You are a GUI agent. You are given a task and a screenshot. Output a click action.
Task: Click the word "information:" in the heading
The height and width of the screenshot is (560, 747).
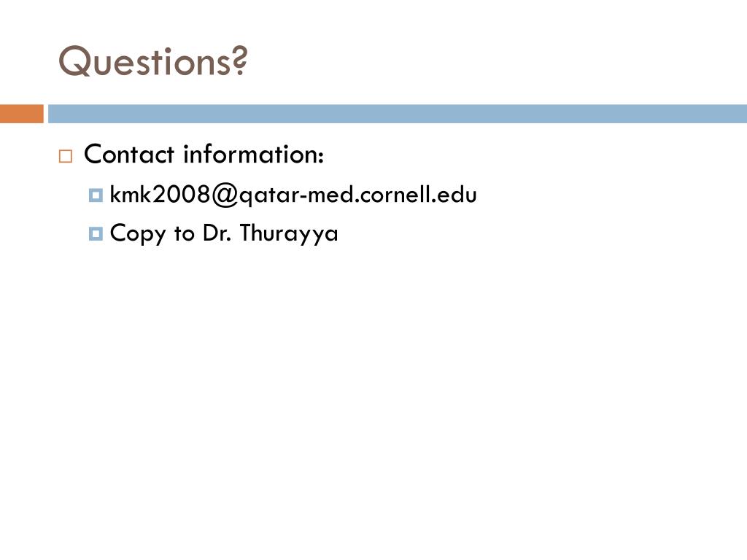(254, 155)
